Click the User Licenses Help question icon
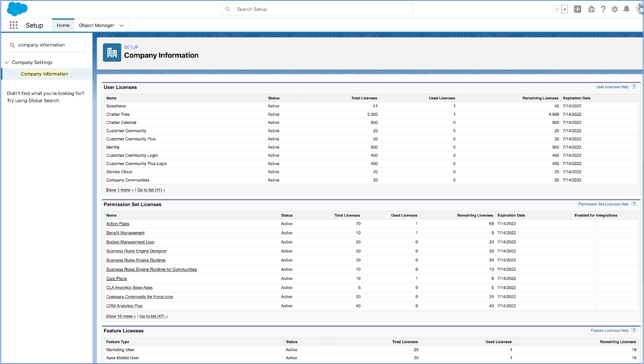The height and width of the screenshot is (364, 644). tap(634, 86)
